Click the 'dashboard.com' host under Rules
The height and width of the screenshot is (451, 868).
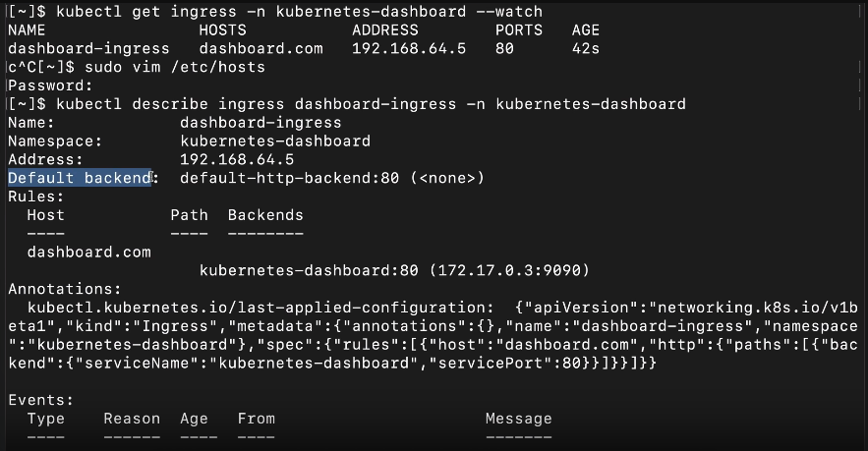tap(89, 253)
